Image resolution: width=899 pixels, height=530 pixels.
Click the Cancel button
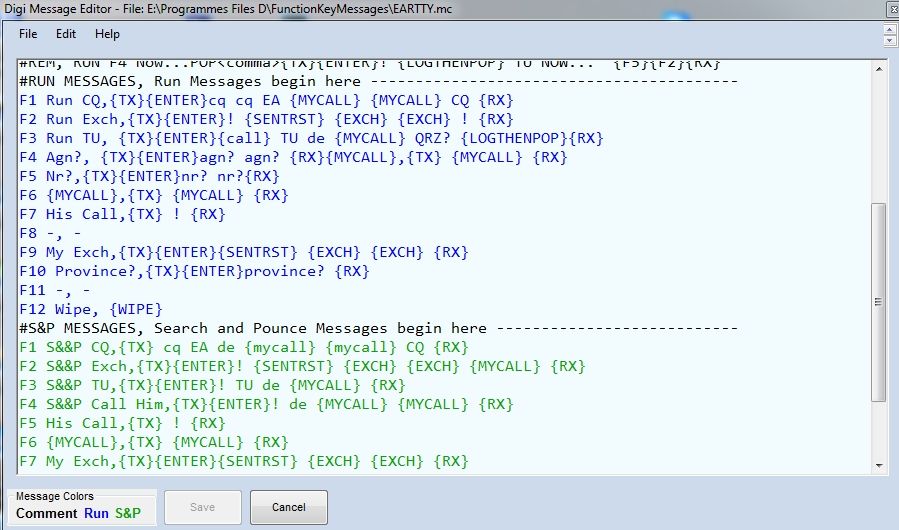tap(288, 507)
